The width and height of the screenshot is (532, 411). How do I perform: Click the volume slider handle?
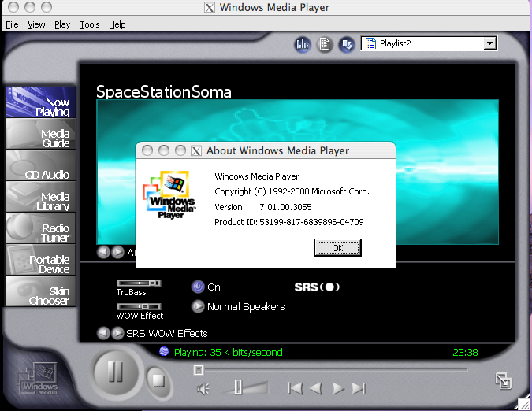click(x=238, y=387)
